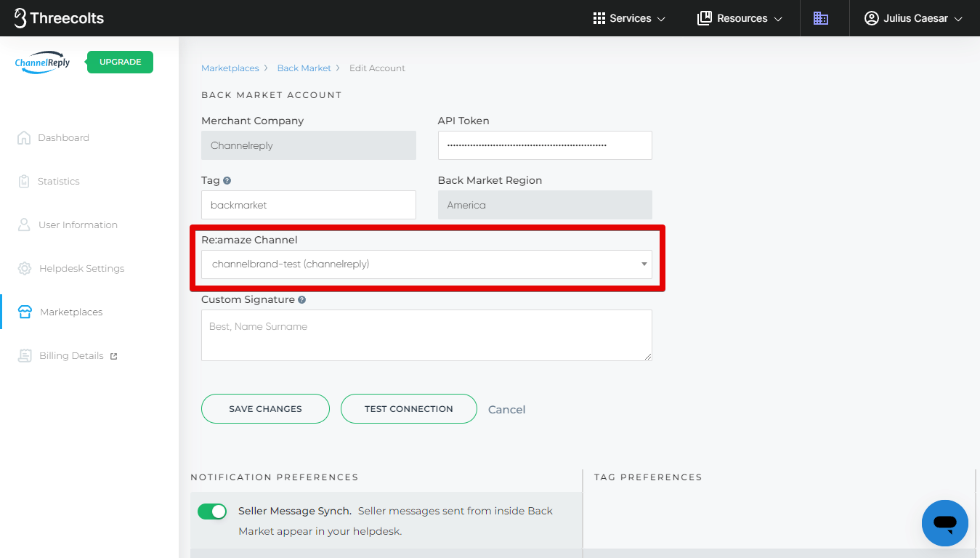Open the Julius Caesar account menu
980x558 pixels.
point(913,18)
